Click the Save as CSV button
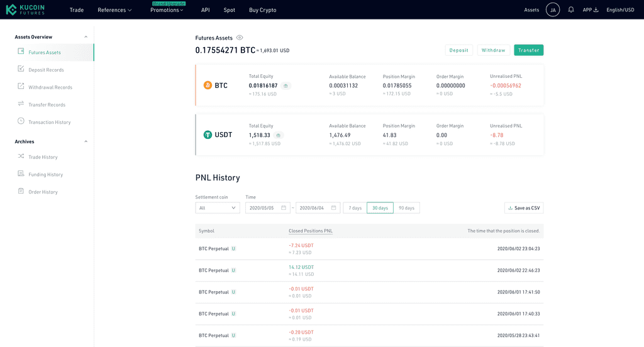The height and width of the screenshot is (347, 644). (x=524, y=208)
